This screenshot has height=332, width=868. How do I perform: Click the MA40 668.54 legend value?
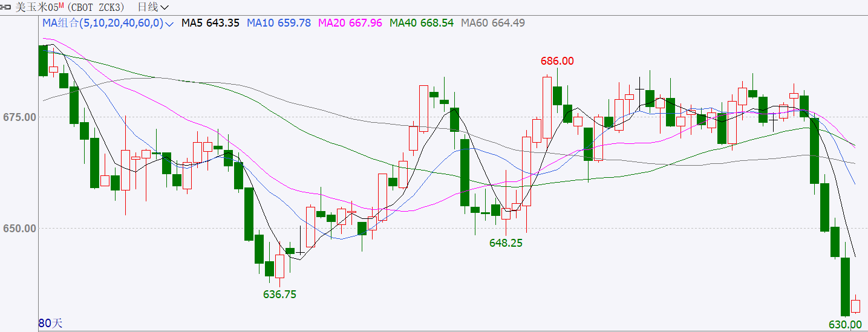(422, 23)
